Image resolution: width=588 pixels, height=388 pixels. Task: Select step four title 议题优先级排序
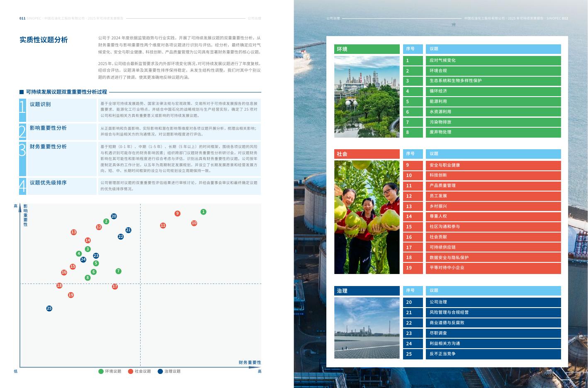48,183
